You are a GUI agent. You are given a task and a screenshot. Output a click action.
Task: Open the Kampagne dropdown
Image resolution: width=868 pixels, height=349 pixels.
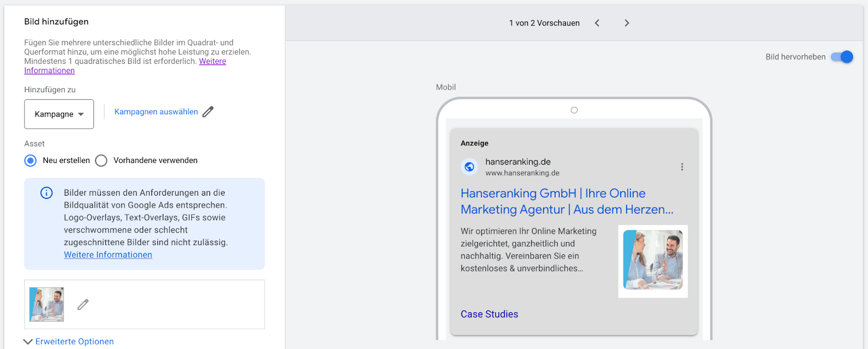tap(59, 114)
